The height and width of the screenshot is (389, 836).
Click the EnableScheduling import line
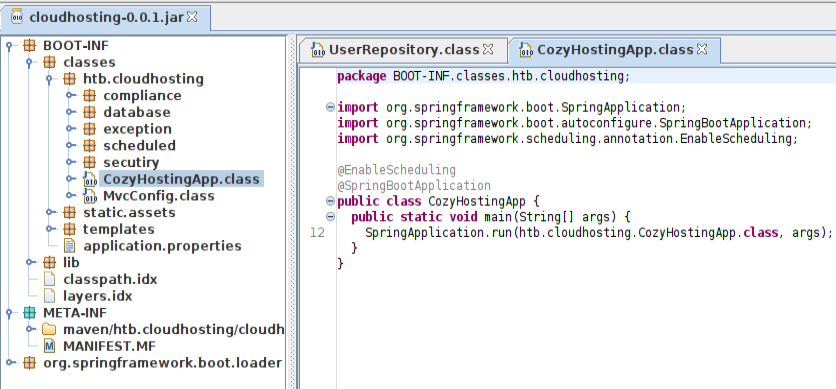[x=567, y=139]
